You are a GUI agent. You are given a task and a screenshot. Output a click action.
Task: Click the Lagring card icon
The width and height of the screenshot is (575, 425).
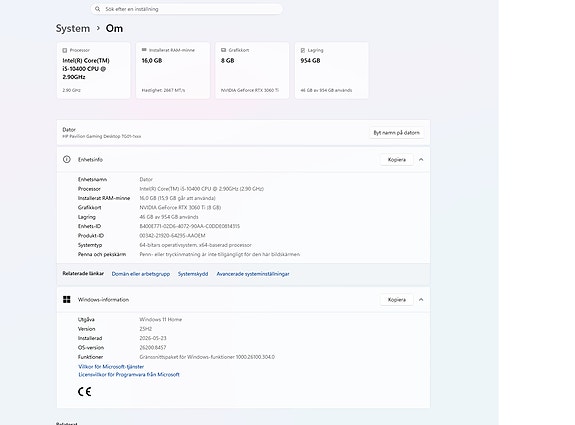click(303, 50)
